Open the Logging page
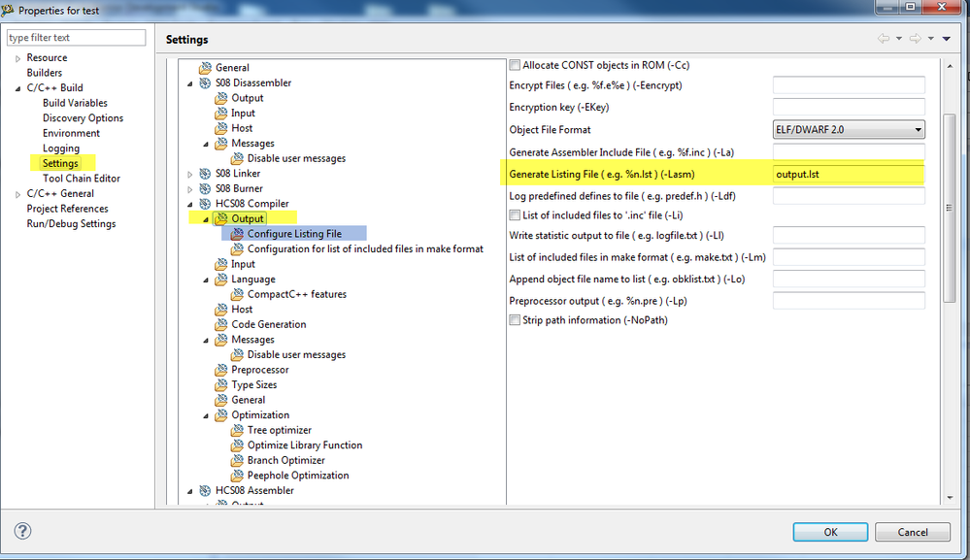Screen dimensions: 970x560 coord(60,148)
